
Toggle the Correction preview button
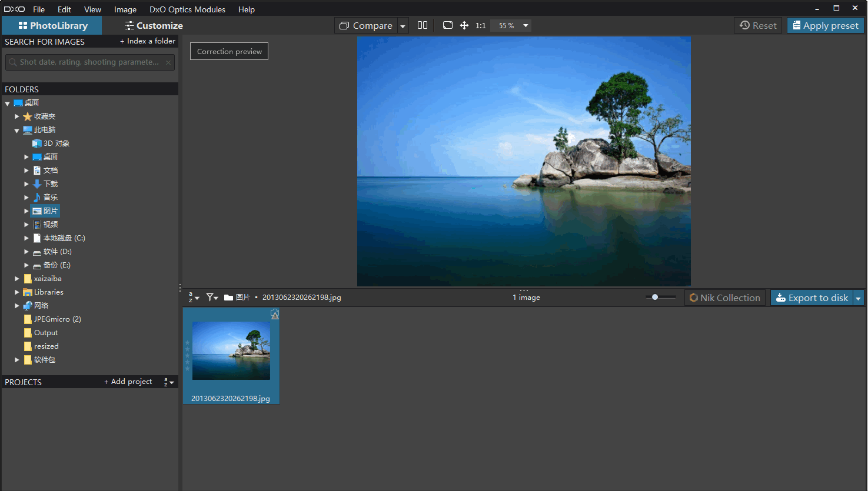pos(229,52)
